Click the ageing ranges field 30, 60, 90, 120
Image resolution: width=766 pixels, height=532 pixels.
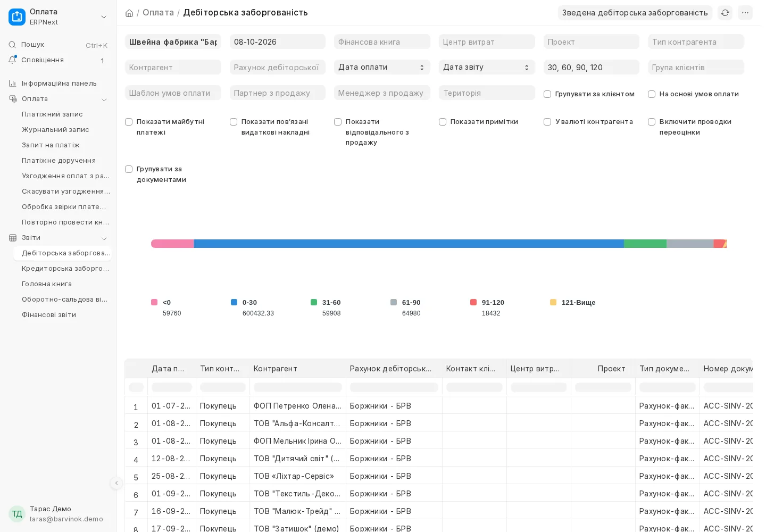(592, 67)
